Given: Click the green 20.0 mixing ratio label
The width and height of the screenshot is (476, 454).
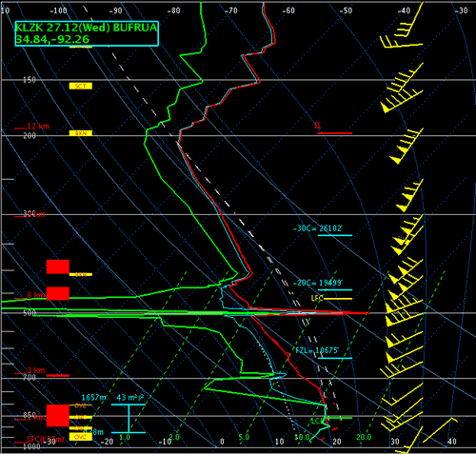Looking at the screenshot, I should coord(364,437).
